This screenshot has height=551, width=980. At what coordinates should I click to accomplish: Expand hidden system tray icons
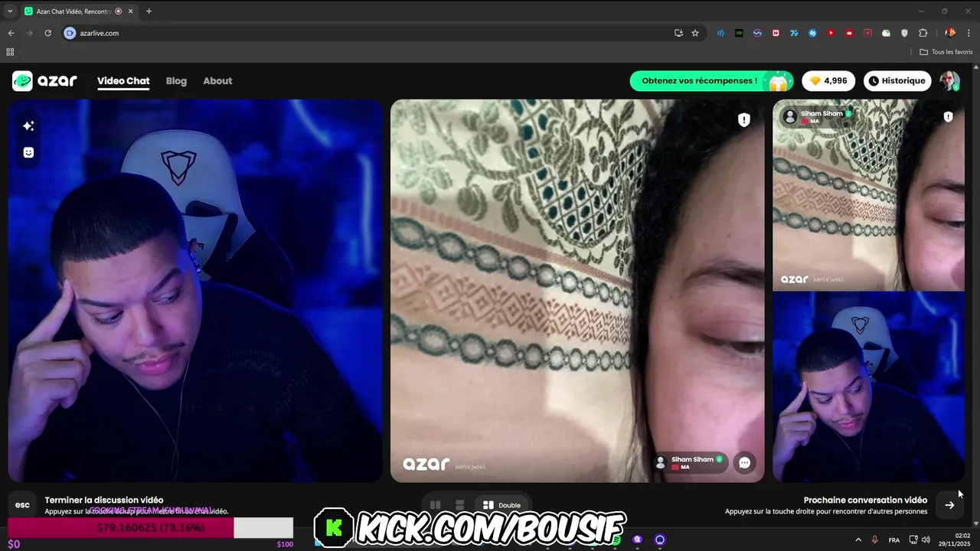(857, 540)
